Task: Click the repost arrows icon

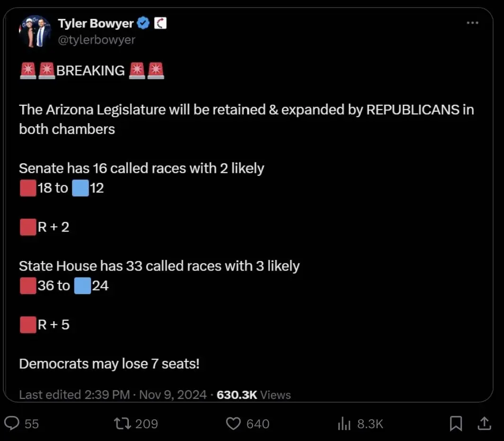Action: point(123,423)
